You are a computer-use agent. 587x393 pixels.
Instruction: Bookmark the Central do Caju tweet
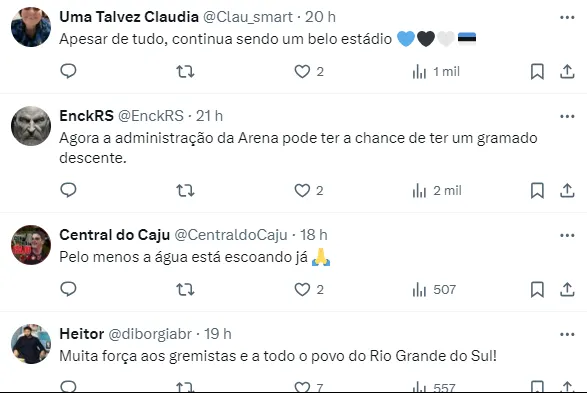coord(537,290)
